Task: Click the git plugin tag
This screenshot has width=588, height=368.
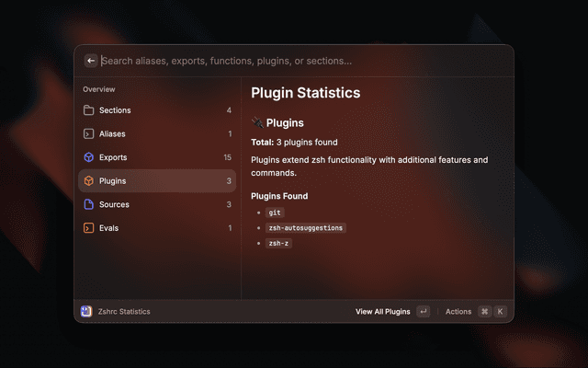Action: [x=275, y=213]
